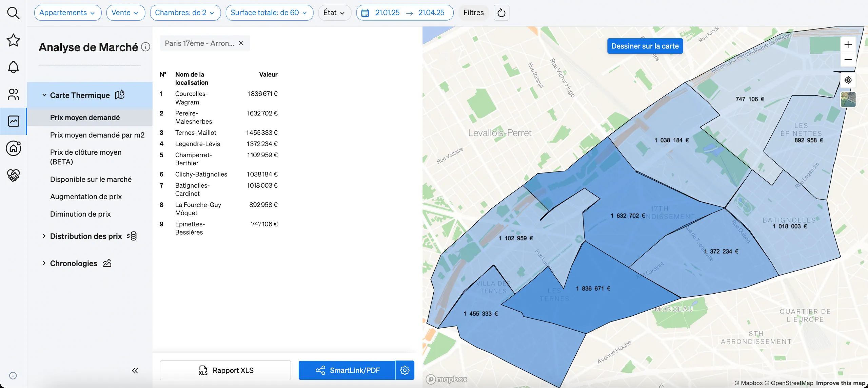
Task: Open home valuation icon in sidebar
Action: pyautogui.click(x=13, y=148)
